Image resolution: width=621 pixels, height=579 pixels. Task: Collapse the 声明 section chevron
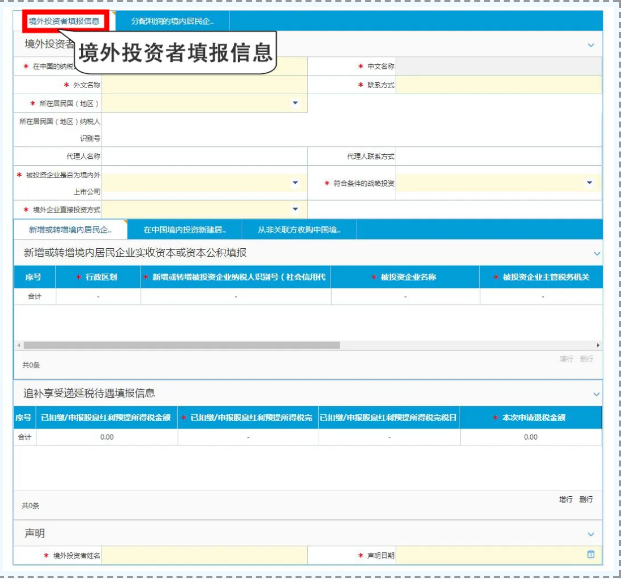(x=591, y=534)
